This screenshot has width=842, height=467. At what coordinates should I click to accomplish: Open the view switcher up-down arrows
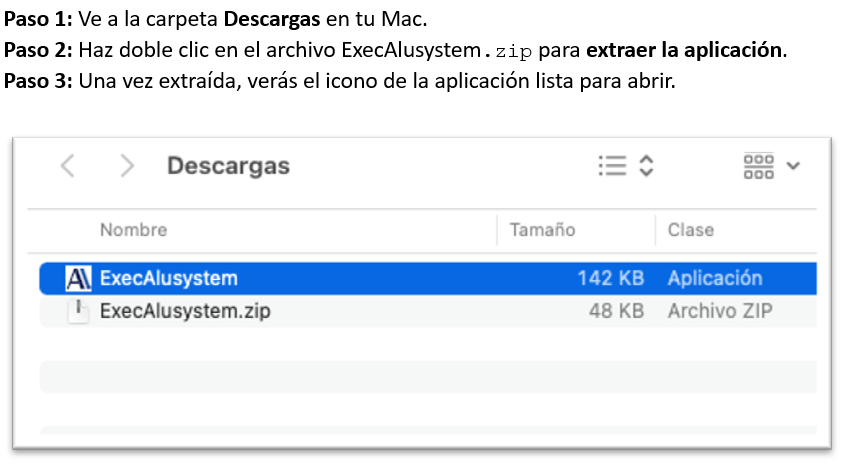pos(647,166)
